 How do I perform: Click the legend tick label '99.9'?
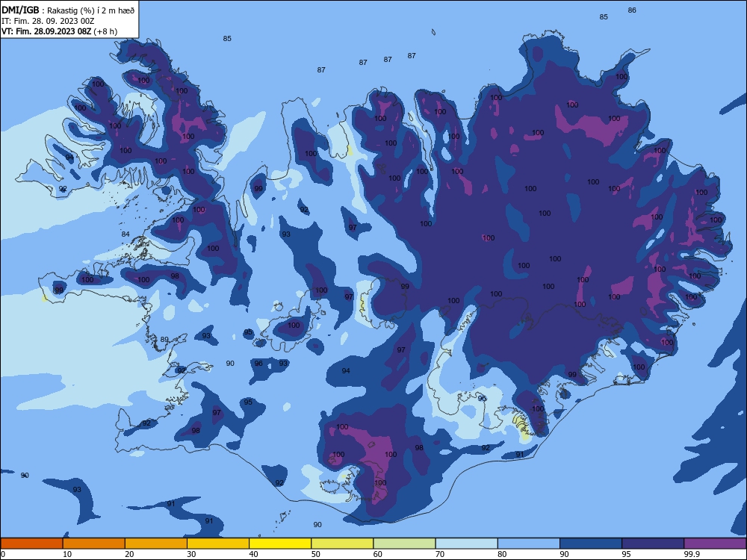692,554
